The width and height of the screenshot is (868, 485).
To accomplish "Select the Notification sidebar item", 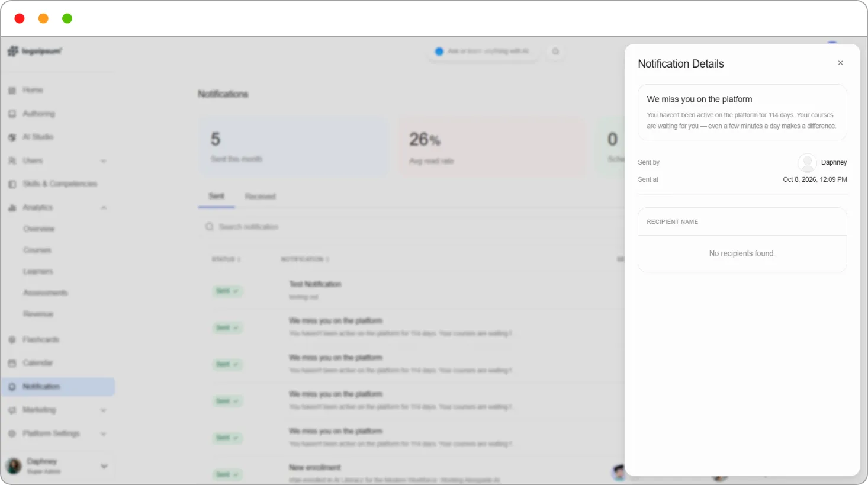I will point(58,387).
